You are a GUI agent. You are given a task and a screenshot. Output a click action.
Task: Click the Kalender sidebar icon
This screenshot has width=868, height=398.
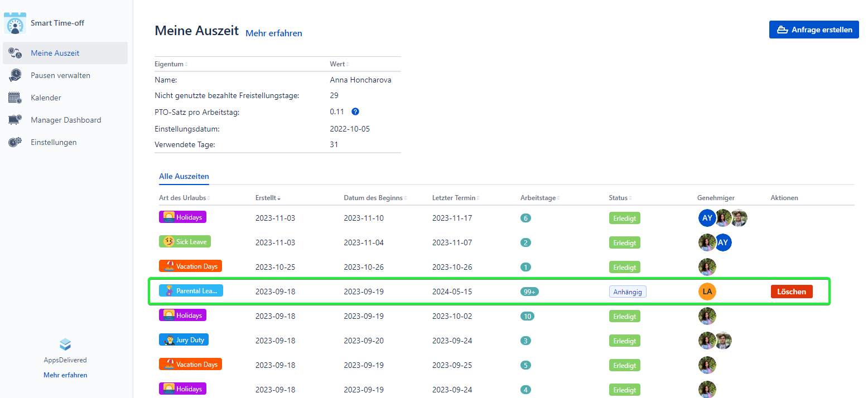click(15, 98)
